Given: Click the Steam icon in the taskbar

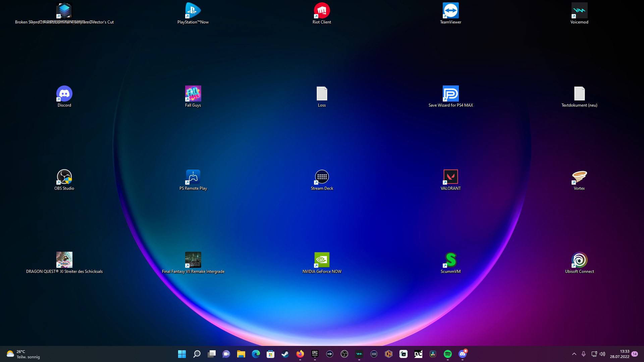Looking at the screenshot, I should (x=285, y=354).
